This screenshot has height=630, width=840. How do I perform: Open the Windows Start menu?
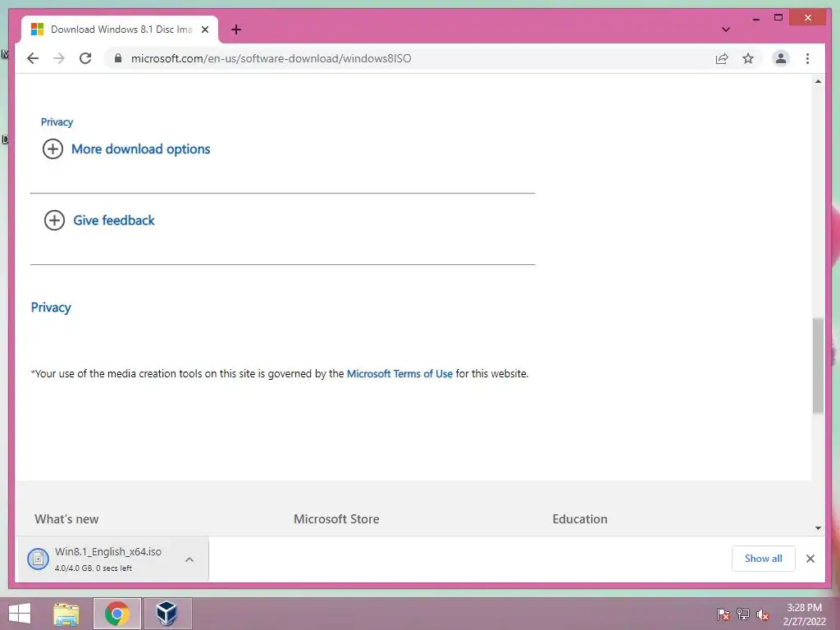coord(20,614)
